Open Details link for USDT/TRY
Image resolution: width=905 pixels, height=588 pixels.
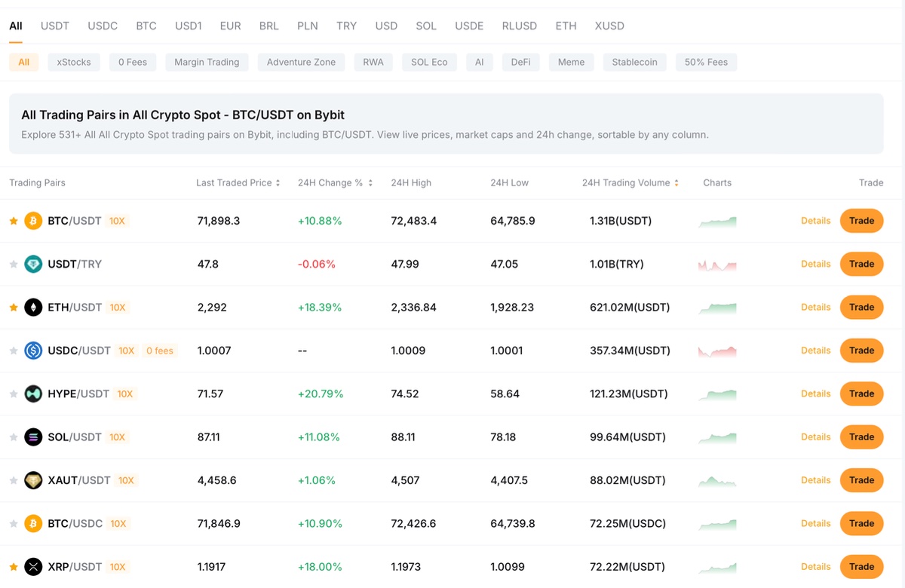coord(816,264)
